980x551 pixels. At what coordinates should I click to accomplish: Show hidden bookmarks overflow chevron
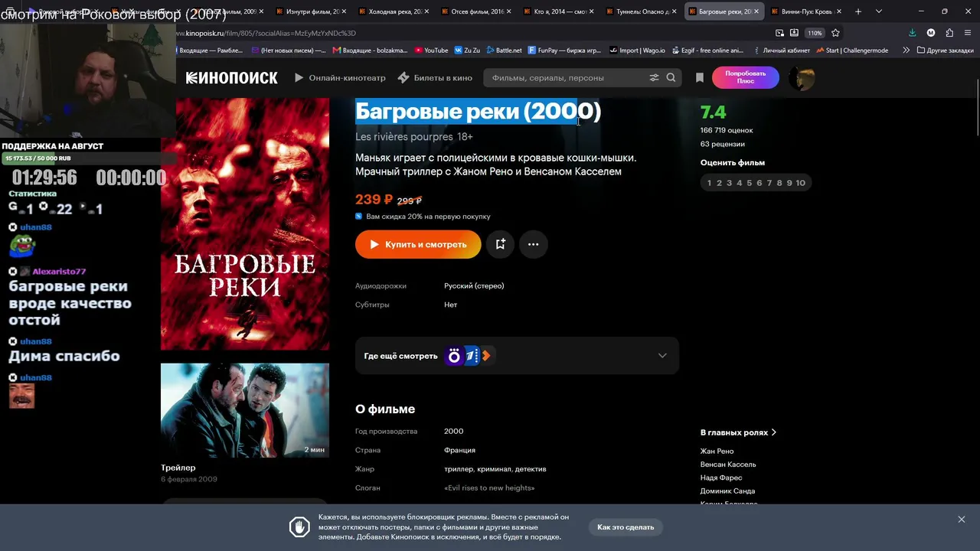pos(906,51)
